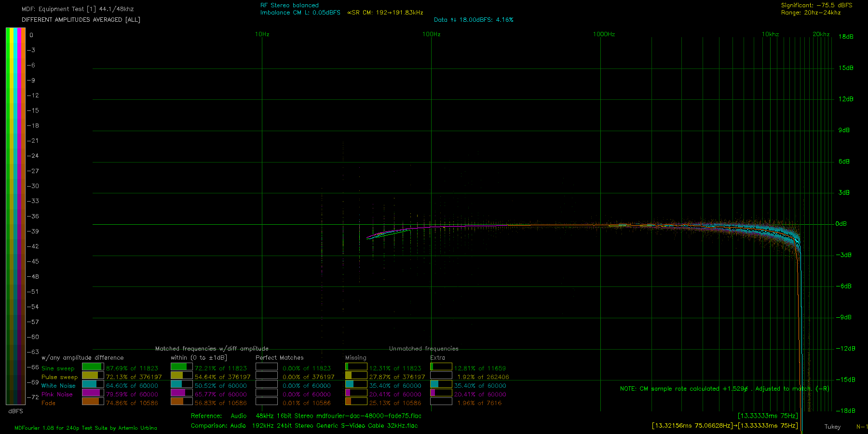868x434 pixels.
Task: Click the Extra bar beside 1.92% of 262406
Action: tap(441, 376)
